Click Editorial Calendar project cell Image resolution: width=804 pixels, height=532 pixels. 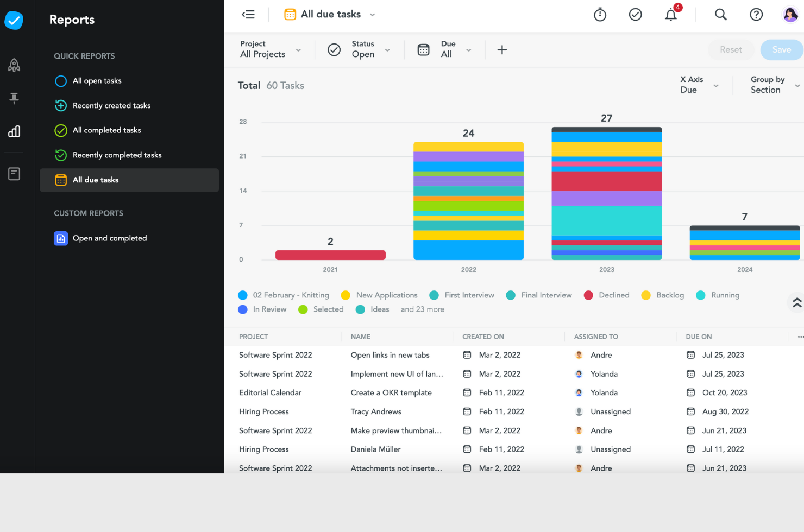pyautogui.click(x=270, y=392)
